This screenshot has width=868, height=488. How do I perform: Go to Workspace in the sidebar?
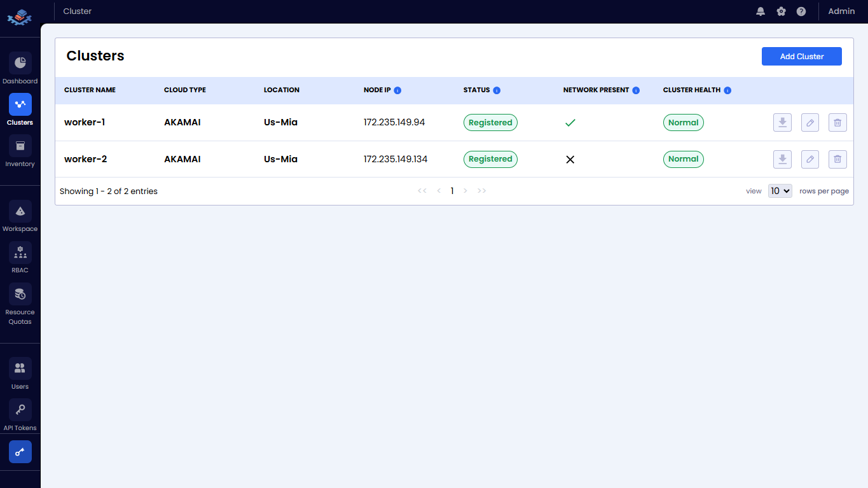pos(20,211)
